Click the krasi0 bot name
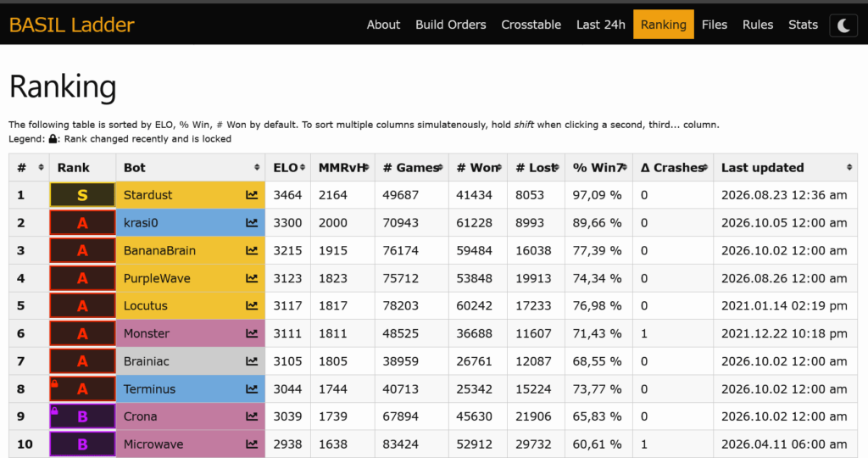 [141, 222]
